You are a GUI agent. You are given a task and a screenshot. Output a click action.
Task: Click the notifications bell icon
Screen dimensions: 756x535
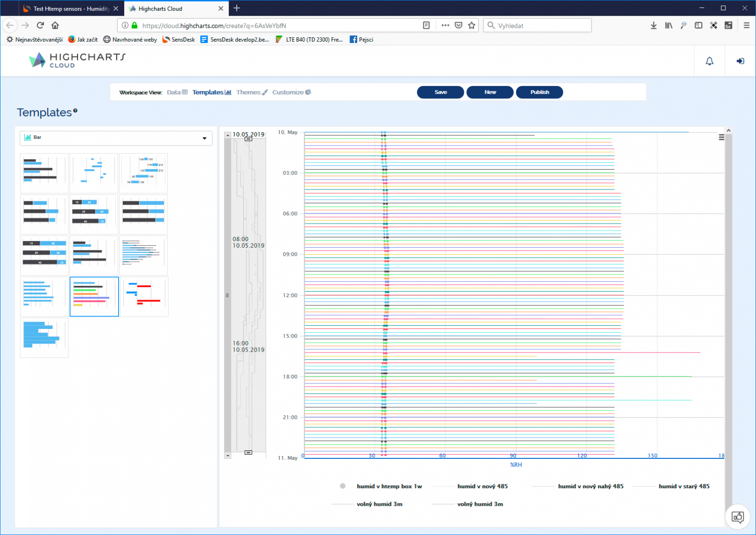709,61
